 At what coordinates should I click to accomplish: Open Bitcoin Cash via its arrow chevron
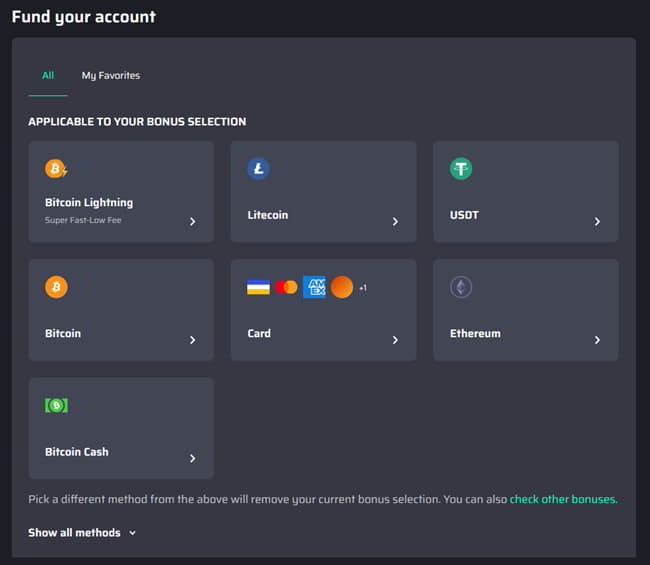click(x=192, y=458)
